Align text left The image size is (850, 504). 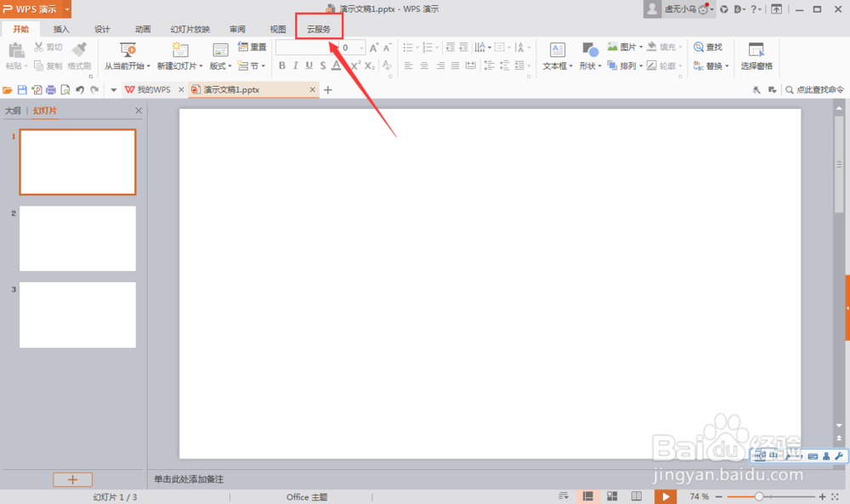pos(409,65)
